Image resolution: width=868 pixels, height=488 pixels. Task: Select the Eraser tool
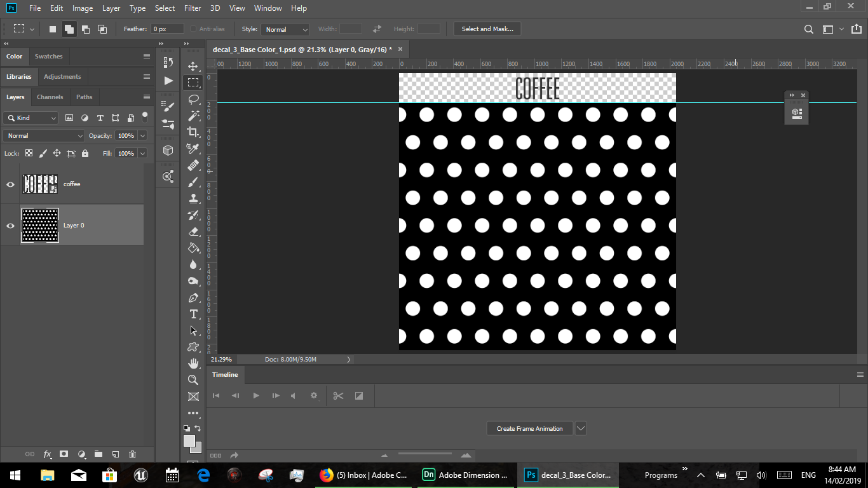193,231
